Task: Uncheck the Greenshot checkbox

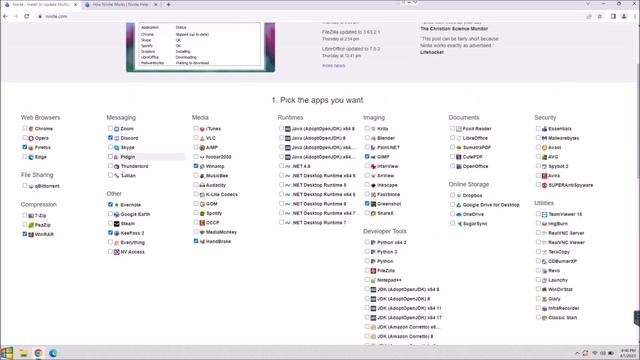Action: pos(367,203)
